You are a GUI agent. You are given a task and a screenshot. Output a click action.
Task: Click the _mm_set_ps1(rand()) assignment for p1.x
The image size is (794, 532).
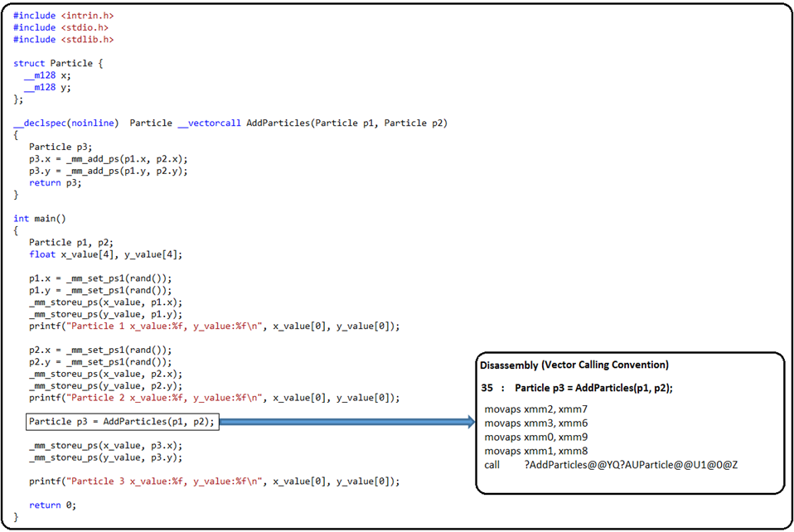(99, 278)
